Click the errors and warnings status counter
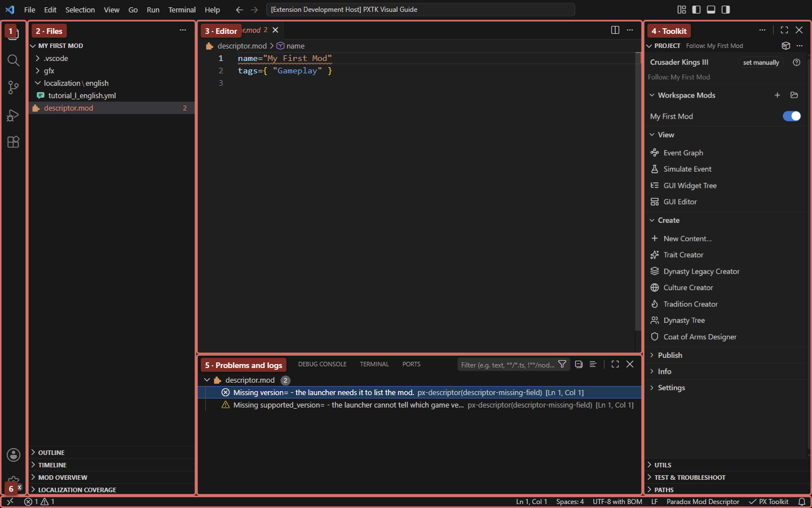812x508 pixels. point(39,502)
